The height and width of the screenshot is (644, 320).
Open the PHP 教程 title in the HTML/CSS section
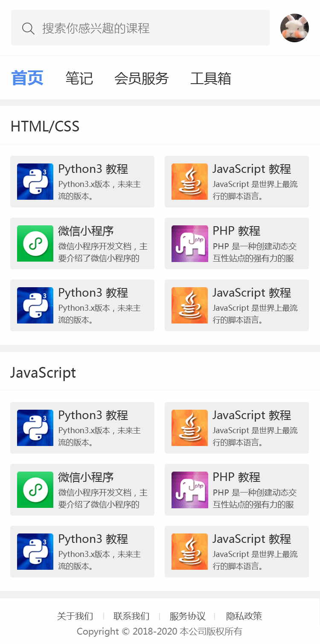point(236,231)
